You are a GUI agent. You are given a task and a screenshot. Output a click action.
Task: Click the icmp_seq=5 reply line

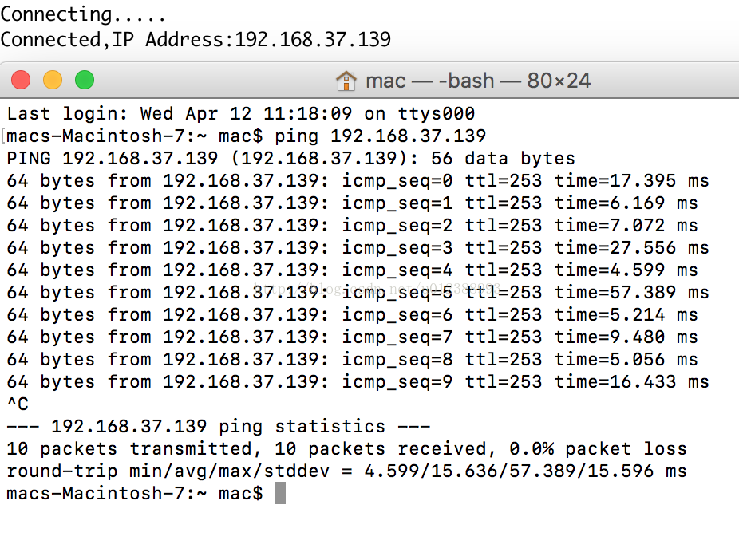[358, 293]
